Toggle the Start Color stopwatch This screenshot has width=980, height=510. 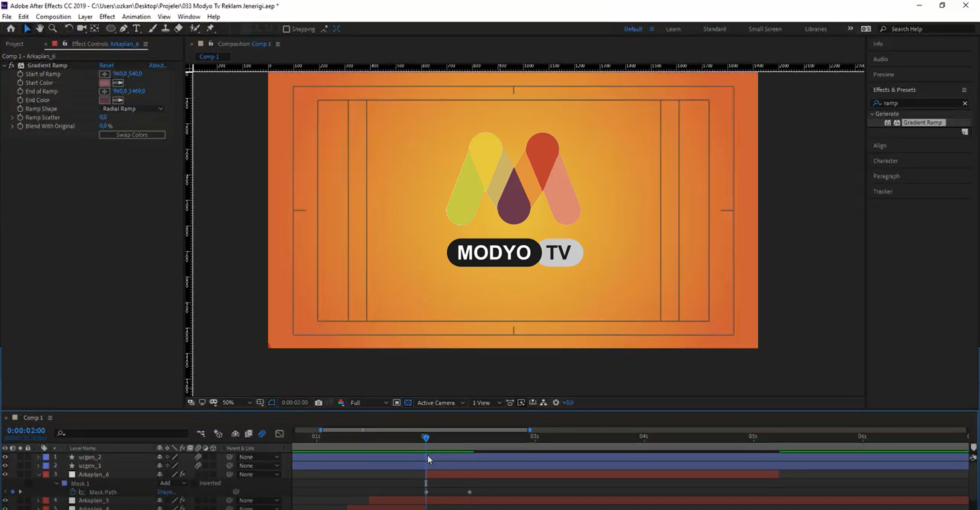pos(20,82)
